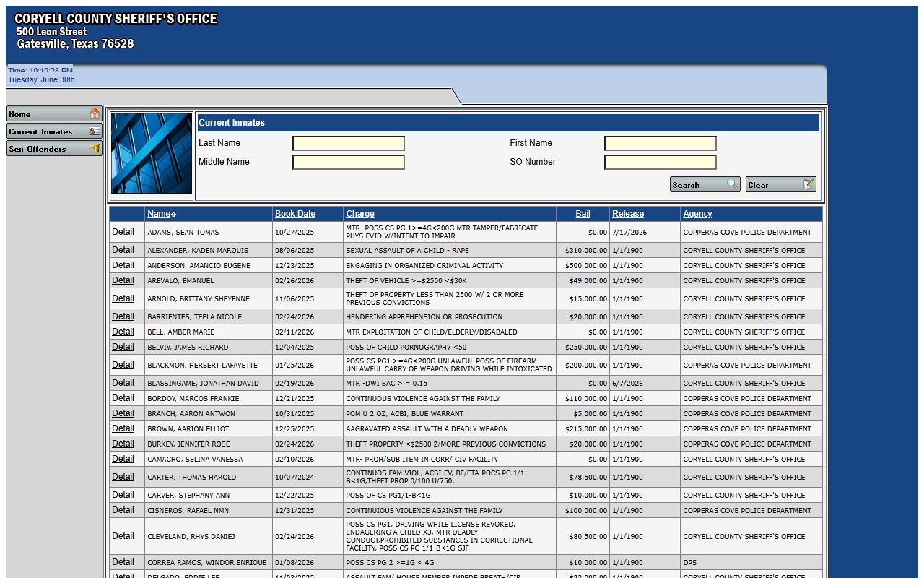
Task: Click the Sex Offenders pointing hand icon
Action: (95, 149)
